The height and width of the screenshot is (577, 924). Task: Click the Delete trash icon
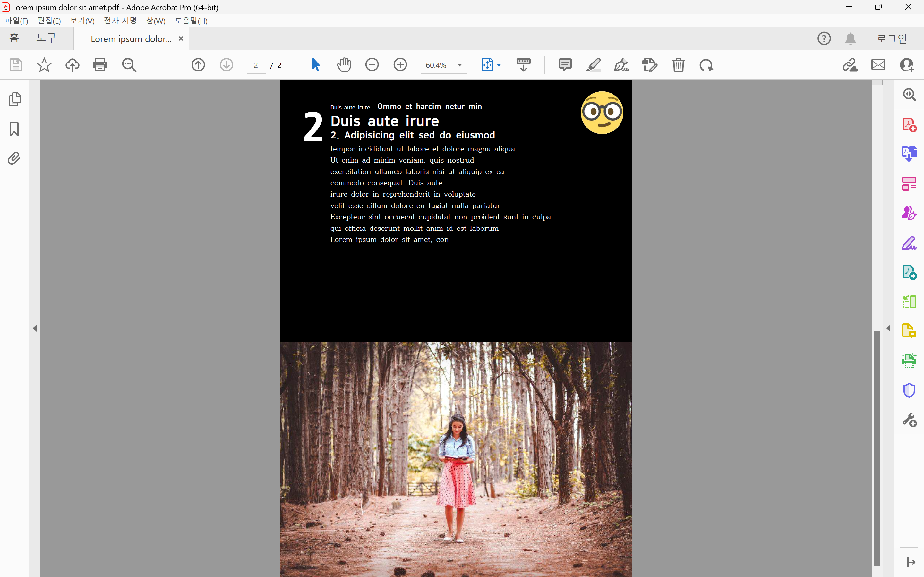678,65
